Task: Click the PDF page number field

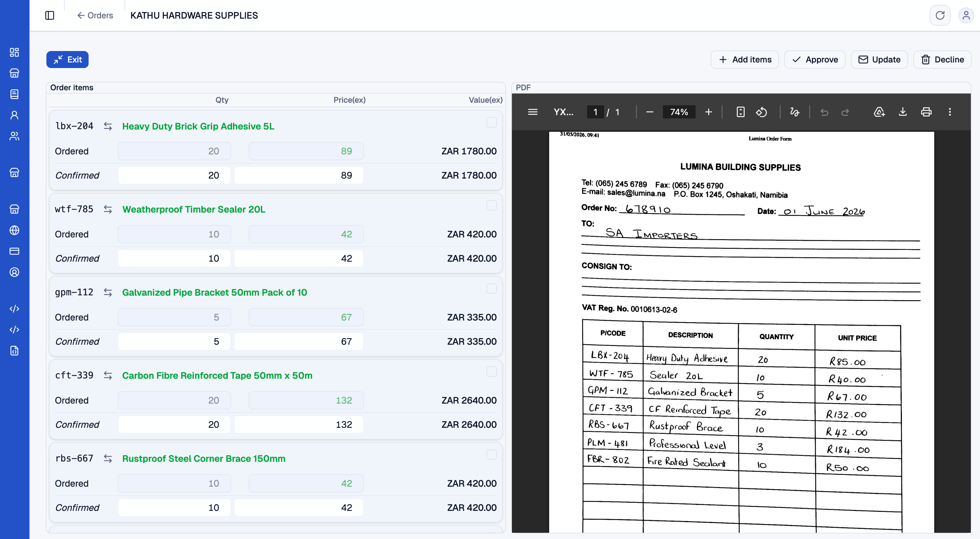Action: pyautogui.click(x=595, y=112)
